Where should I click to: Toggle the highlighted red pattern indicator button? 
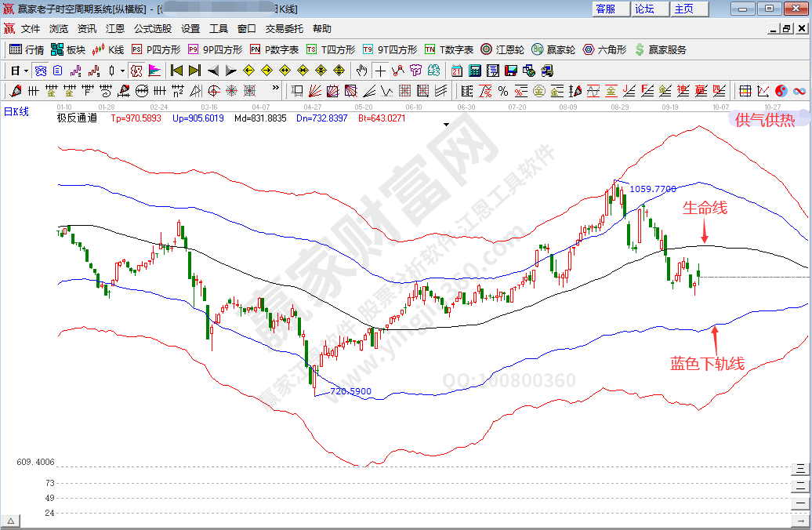click(x=136, y=70)
